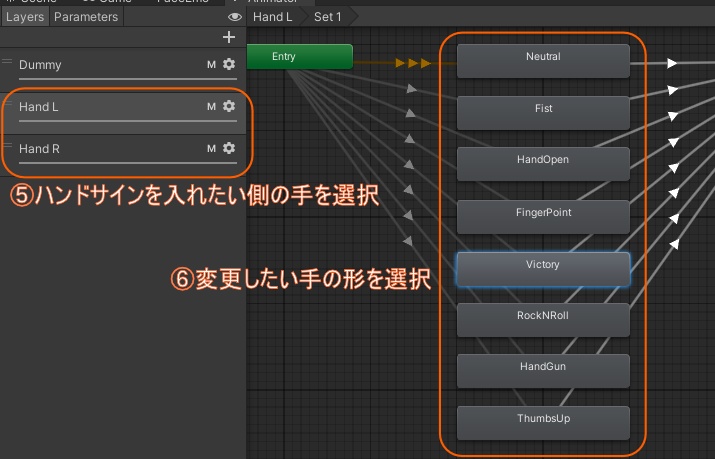715x459 pixels.
Task: Click the M mask indicator on Dummy layer
Action: click(x=211, y=65)
